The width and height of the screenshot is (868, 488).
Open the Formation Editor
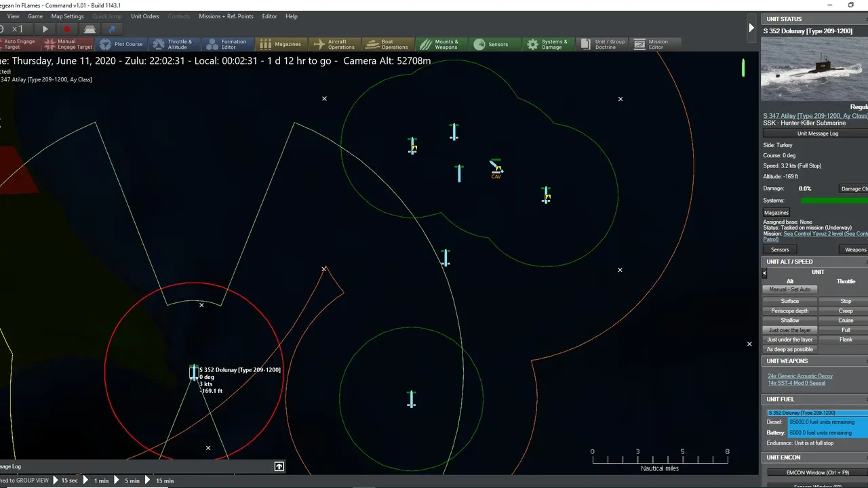[227, 44]
